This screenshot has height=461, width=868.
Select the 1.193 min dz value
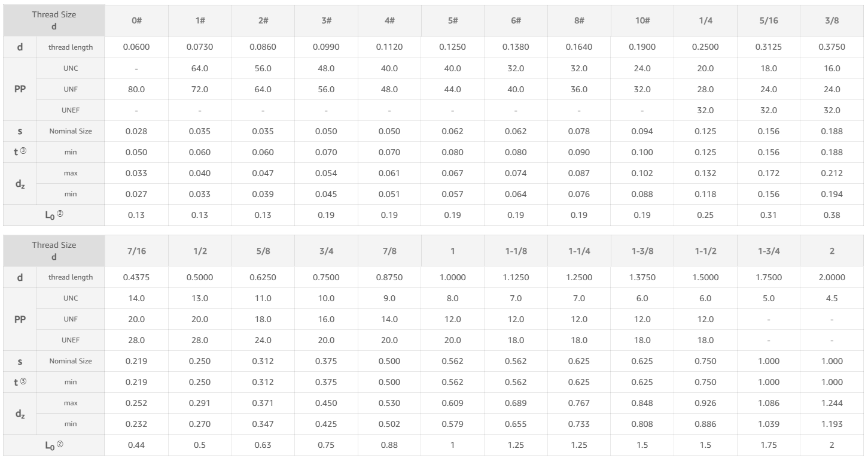point(832,424)
